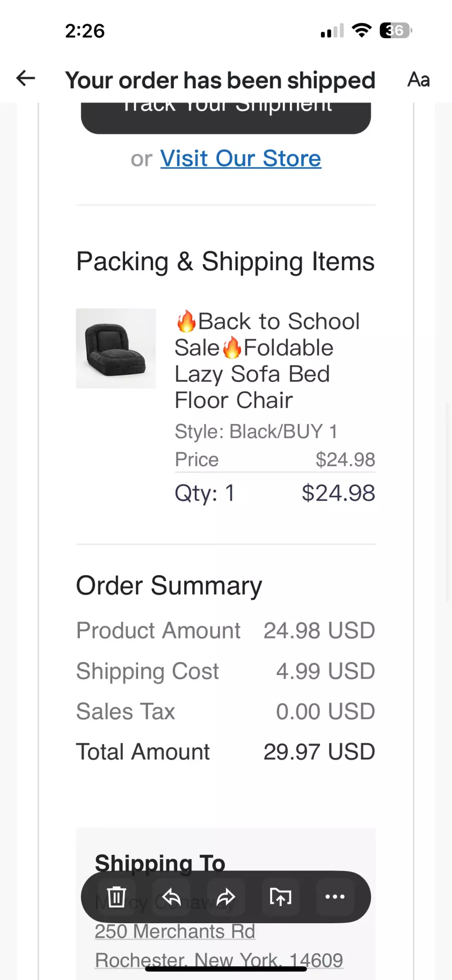Tap the Foldable Lazy Sofa Bed product title
This screenshot has width=452, height=980.
coord(267,361)
